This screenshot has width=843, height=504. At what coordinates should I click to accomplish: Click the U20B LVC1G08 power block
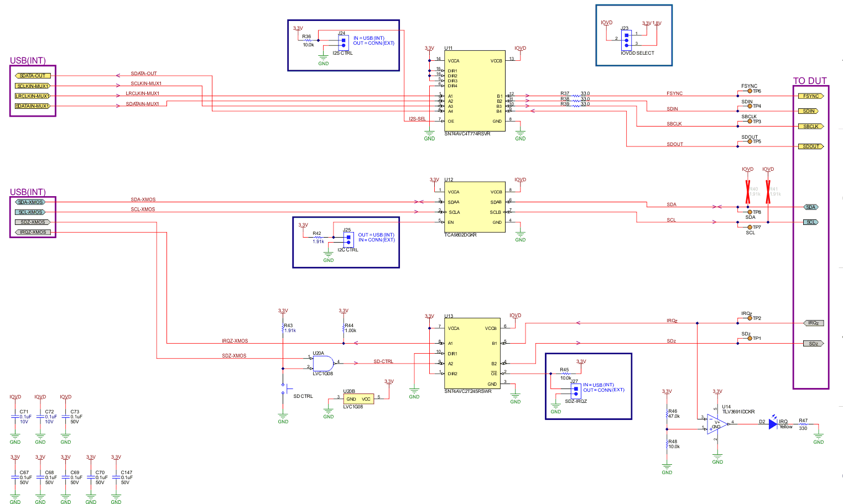(x=358, y=399)
